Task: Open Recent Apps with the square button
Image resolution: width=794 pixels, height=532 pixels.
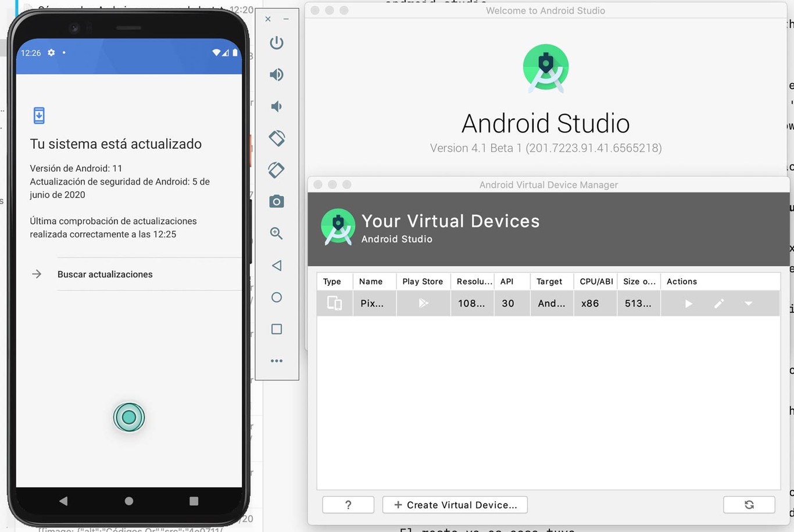Action: (x=276, y=329)
